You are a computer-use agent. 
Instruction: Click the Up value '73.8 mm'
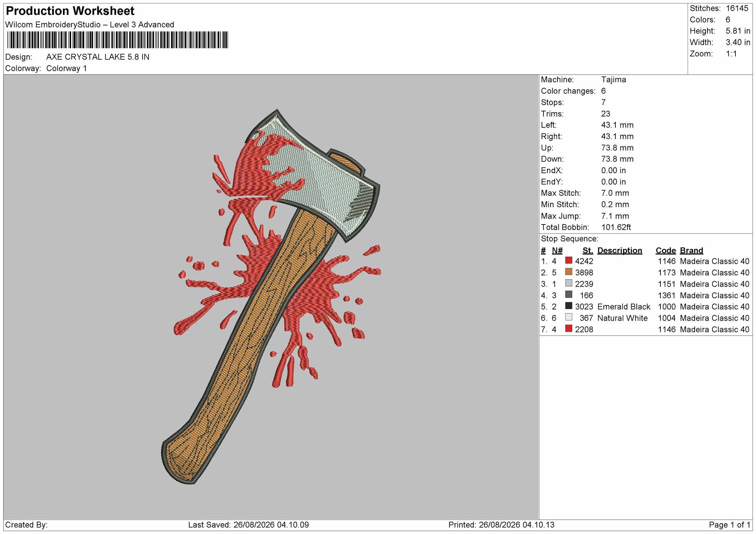(x=617, y=148)
